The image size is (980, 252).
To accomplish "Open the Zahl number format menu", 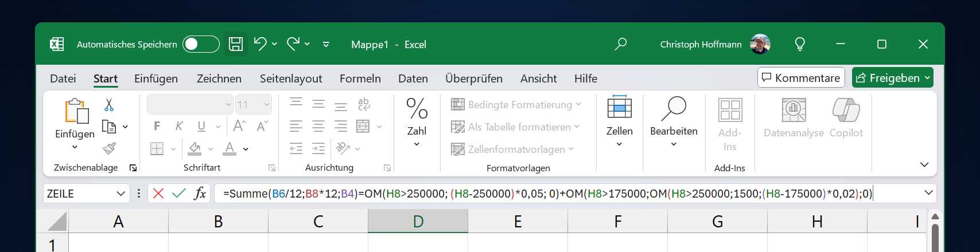I will pos(417,122).
